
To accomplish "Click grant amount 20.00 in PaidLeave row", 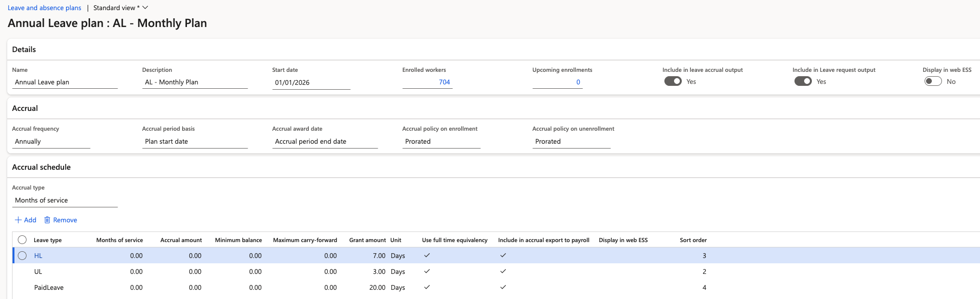I will click(x=377, y=287).
